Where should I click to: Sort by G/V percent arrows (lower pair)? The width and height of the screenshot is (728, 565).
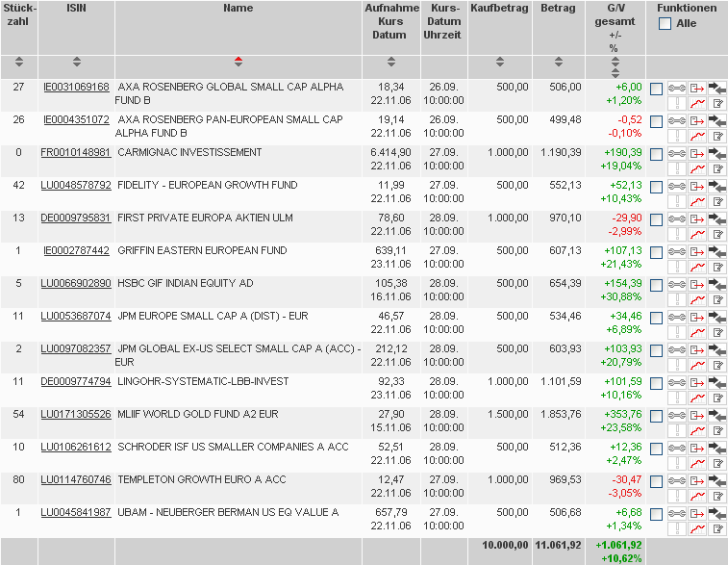[x=615, y=73]
